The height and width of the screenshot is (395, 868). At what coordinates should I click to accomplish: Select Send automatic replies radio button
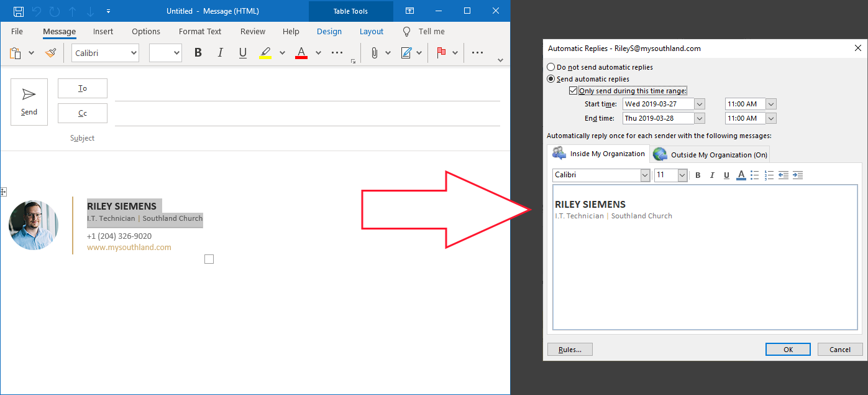[x=550, y=79]
